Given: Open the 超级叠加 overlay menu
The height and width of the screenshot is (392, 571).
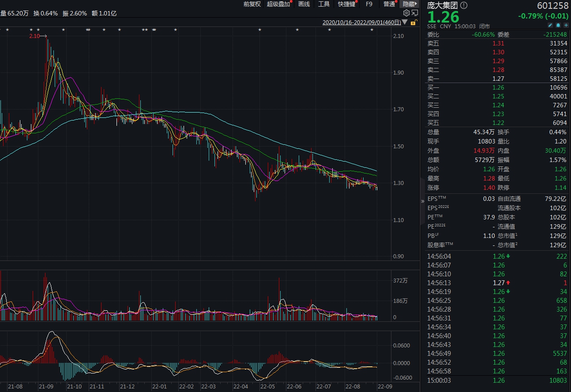Looking at the screenshot, I should click(x=278, y=4).
